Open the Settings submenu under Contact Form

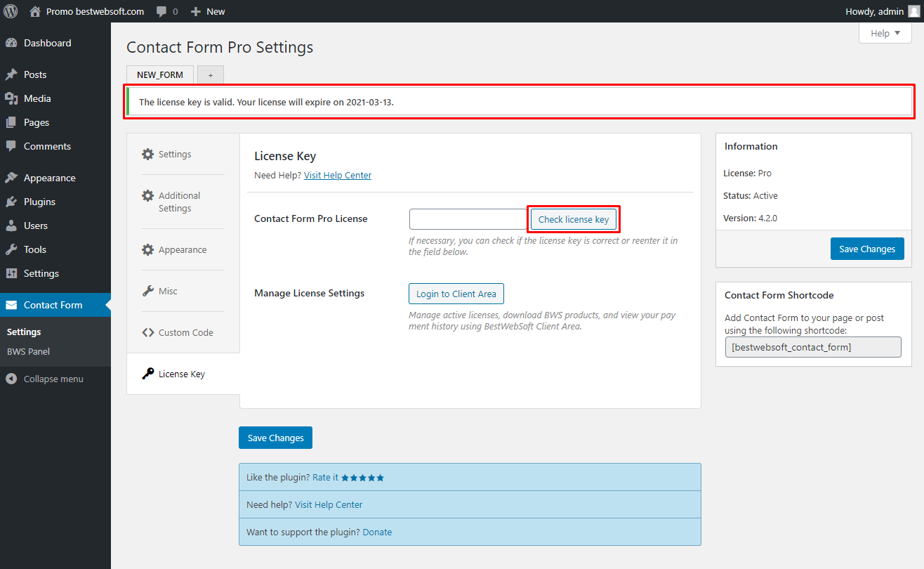click(x=24, y=332)
